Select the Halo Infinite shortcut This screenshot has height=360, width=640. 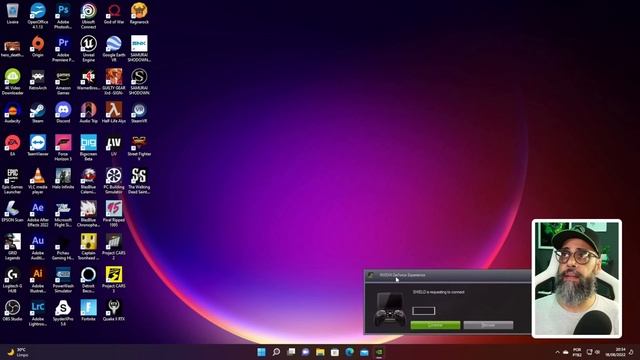(x=63, y=178)
